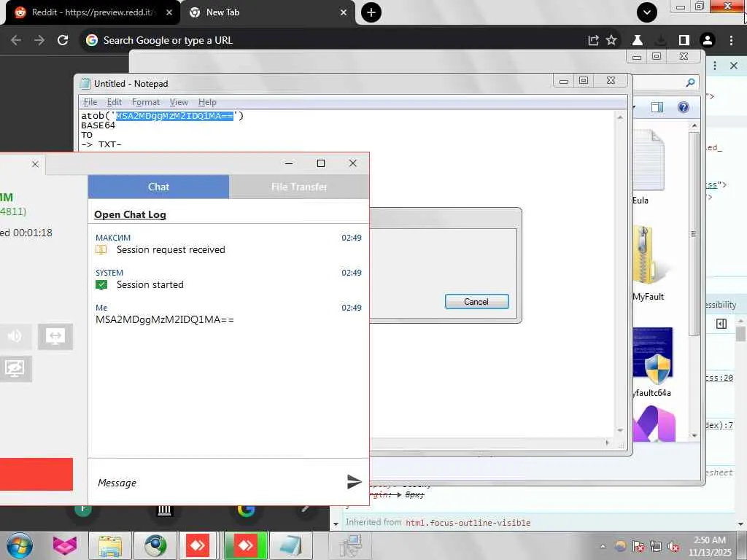
Task: Bookmark this page with the star icon
Action: [611, 40]
